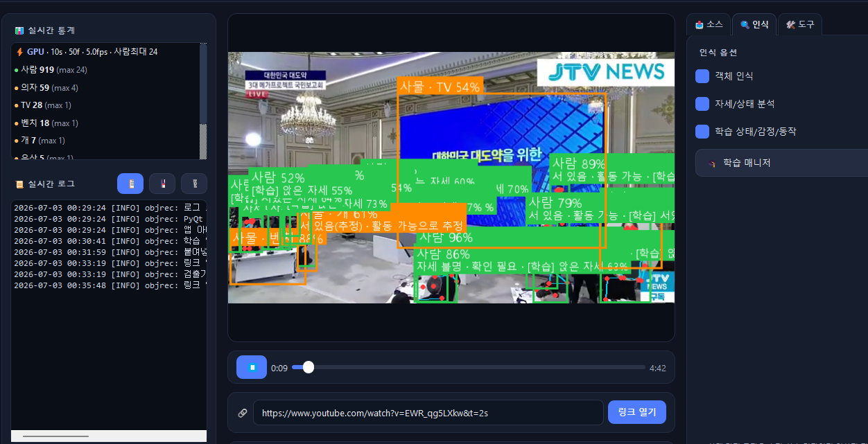
Task: Click the 벤치 18 statistics row
Action: [x=46, y=123]
